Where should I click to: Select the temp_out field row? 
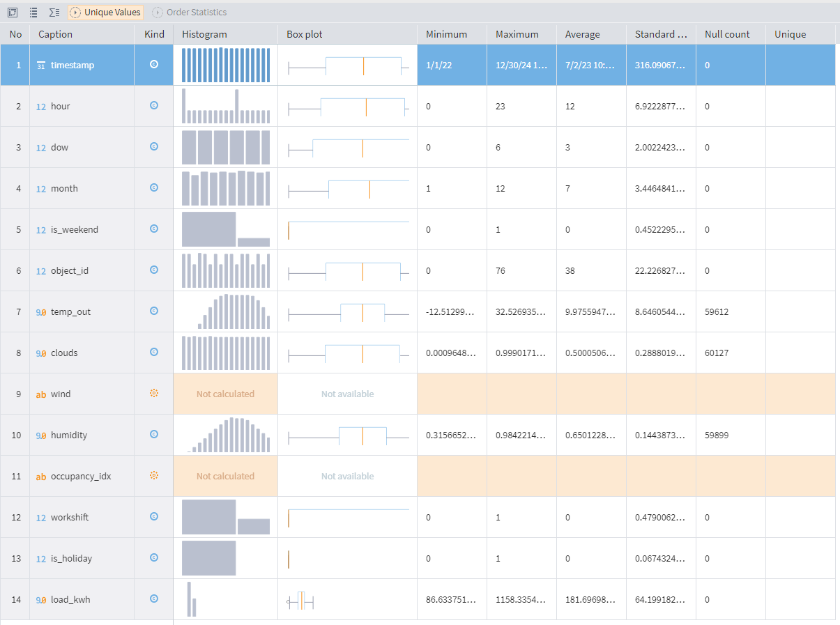coord(70,312)
